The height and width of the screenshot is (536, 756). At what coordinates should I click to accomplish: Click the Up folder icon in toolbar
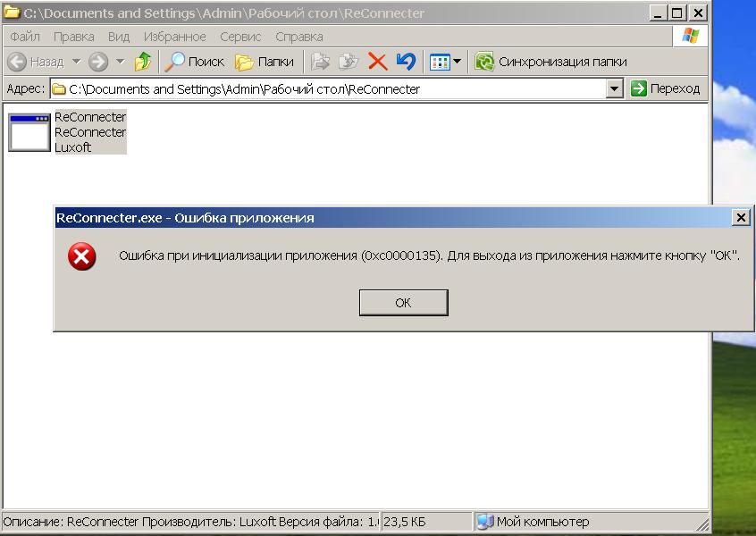coord(143,62)
